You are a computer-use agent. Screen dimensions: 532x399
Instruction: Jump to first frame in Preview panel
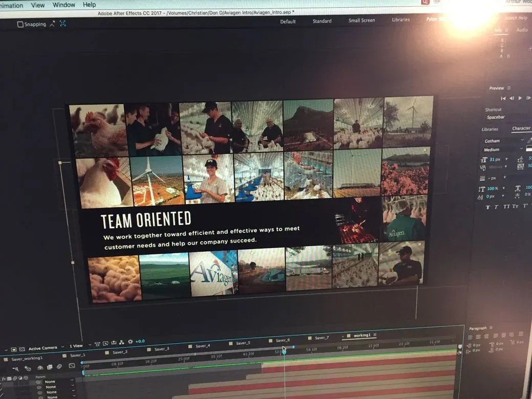503,98
